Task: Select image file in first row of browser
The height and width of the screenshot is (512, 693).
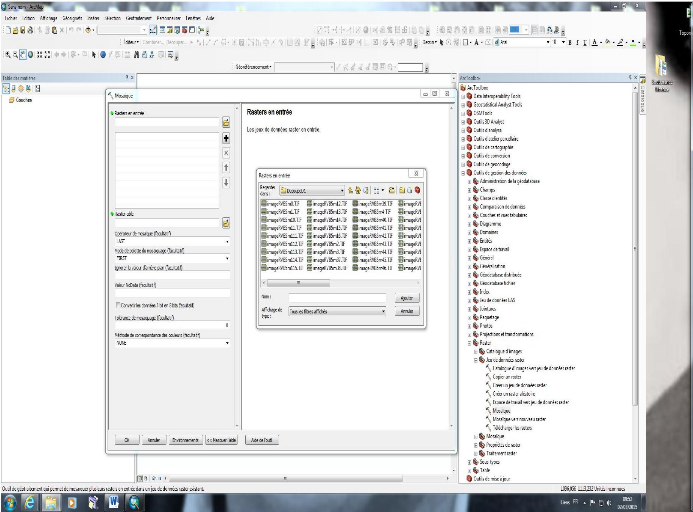Action: [x=281, y=203]
